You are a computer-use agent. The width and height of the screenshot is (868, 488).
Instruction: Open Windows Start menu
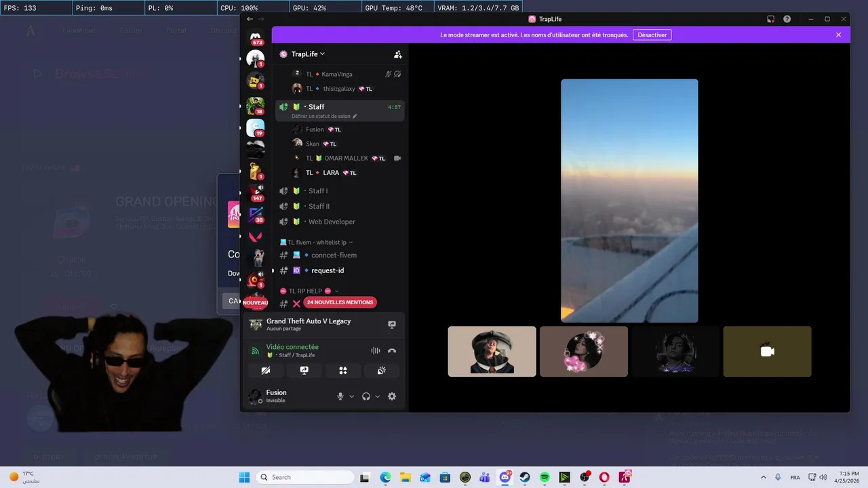[244, 477]
